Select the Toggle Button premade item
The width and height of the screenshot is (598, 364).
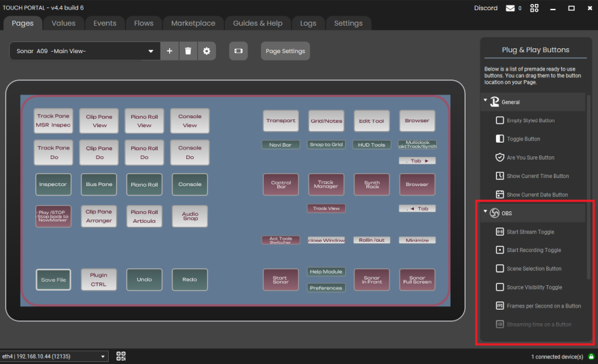(x=523, y=139)
